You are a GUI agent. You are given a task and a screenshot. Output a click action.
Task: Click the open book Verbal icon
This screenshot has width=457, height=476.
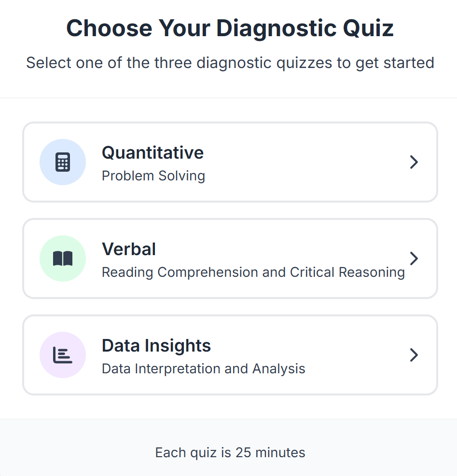(63, 258)
